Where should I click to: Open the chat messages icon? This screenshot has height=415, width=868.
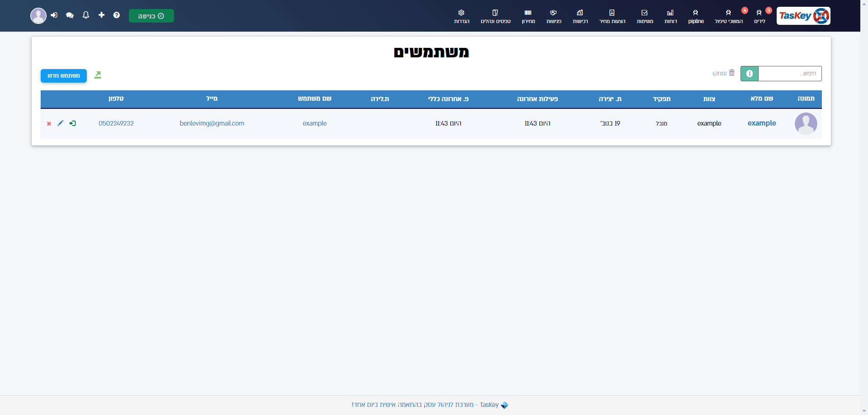70,15
